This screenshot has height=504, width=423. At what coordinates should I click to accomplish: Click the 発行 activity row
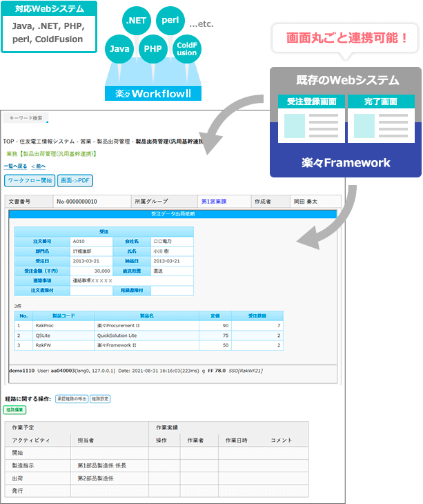[157, 491]
